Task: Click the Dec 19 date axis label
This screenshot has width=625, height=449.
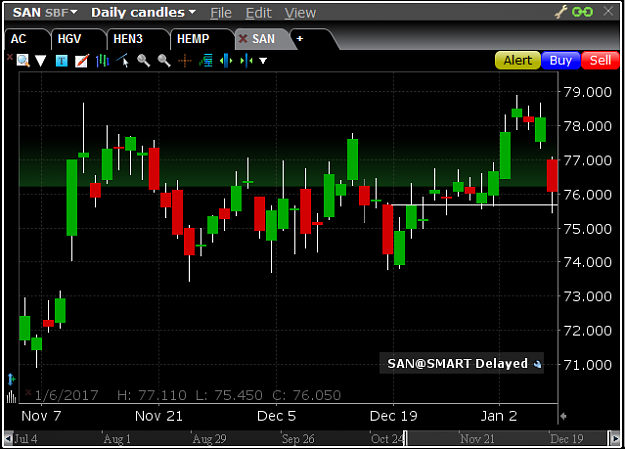Action: [393, 416]
